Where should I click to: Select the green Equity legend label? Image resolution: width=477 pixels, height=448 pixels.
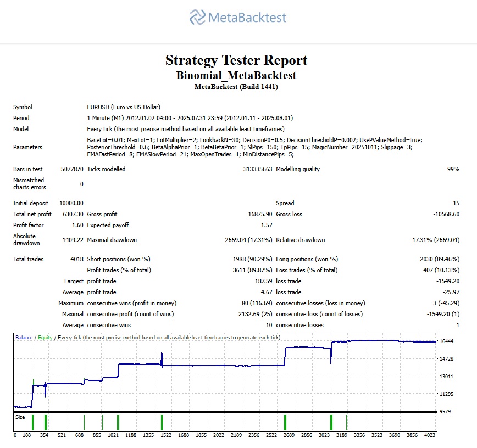(44, 338)
